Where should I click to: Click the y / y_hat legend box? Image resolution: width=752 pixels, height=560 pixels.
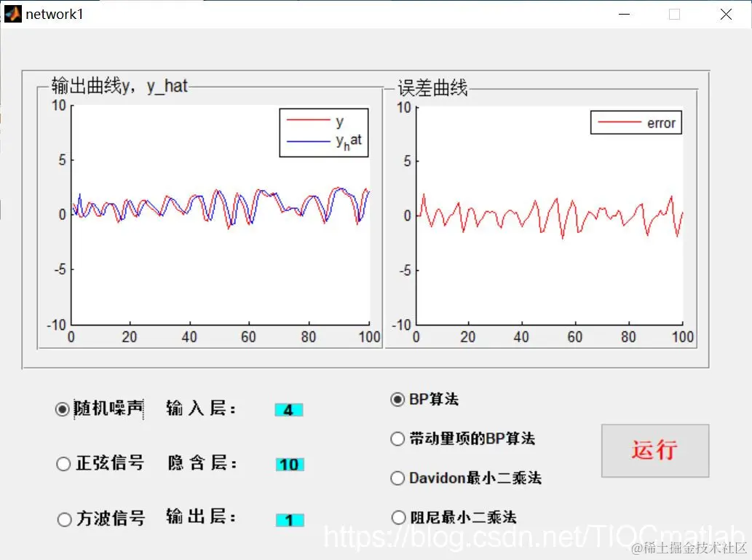coord(324,133)
